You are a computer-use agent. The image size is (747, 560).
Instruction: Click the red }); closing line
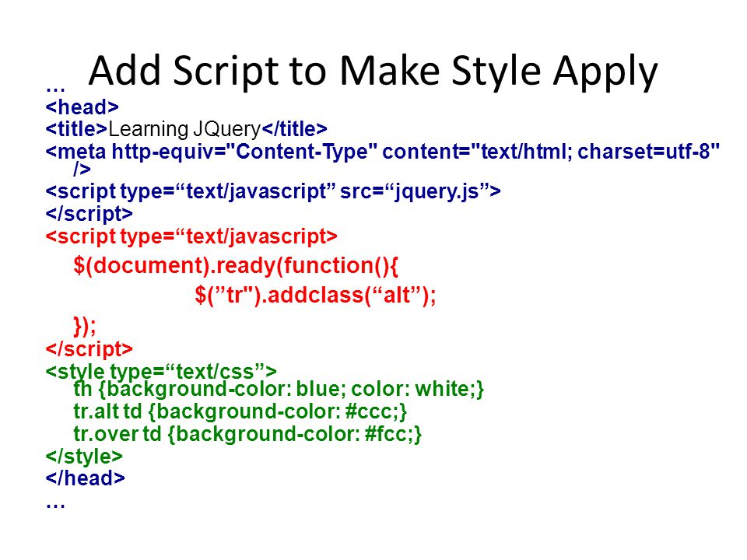[85, 326]
